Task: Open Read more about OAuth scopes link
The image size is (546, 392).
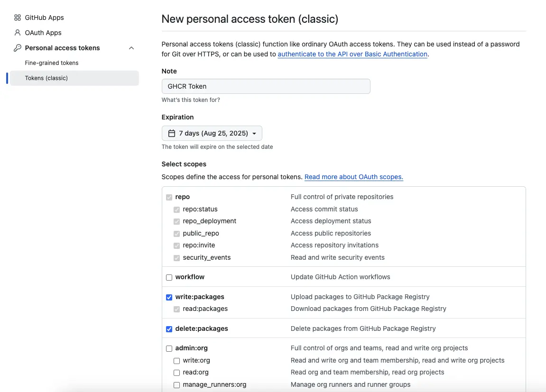Action: coord(353,177)
